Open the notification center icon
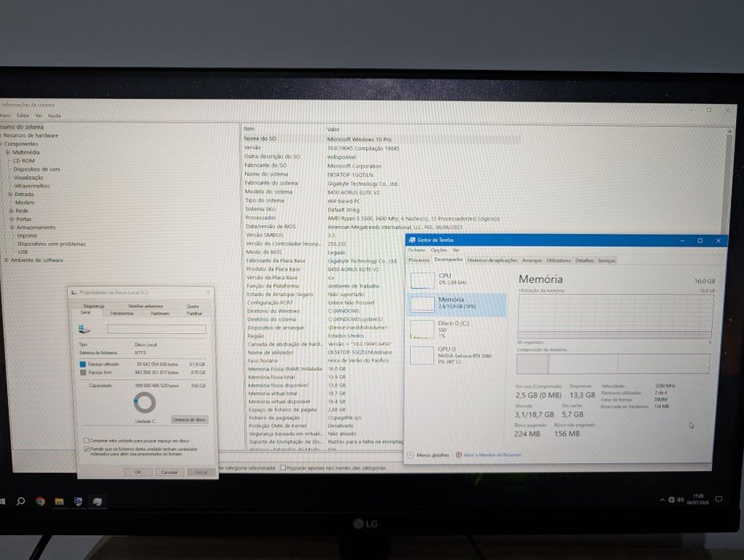The width and height of the screenshot is (744, 560). [719, 499]
